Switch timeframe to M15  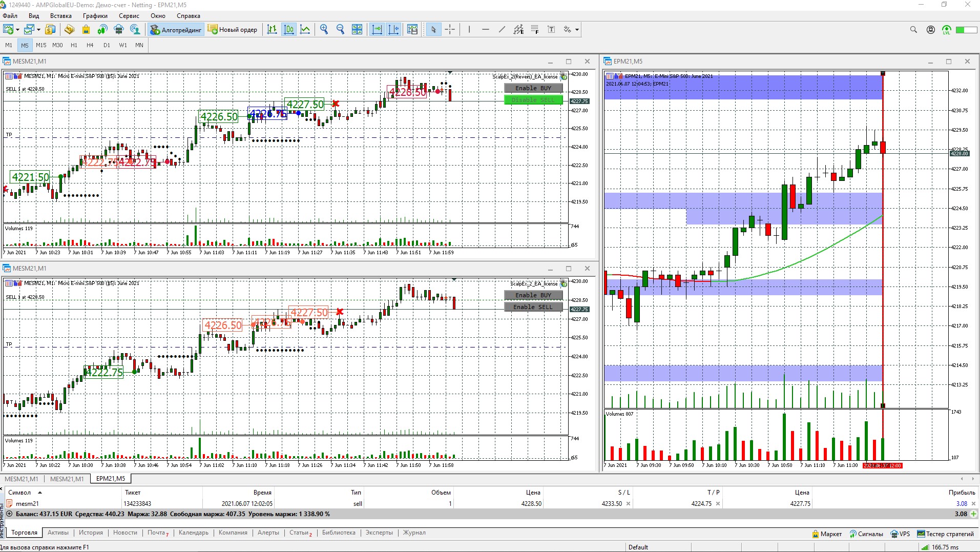[41, 45]
